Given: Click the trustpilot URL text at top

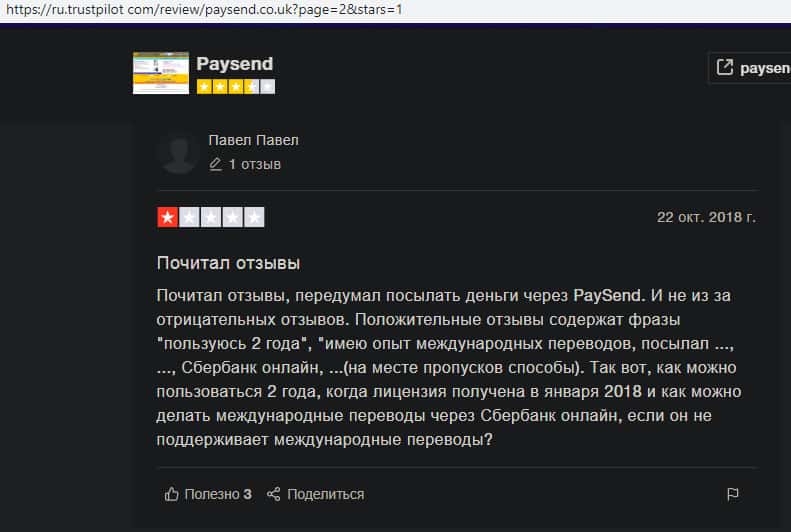Looking at the screenshot, I should [204, 10].
